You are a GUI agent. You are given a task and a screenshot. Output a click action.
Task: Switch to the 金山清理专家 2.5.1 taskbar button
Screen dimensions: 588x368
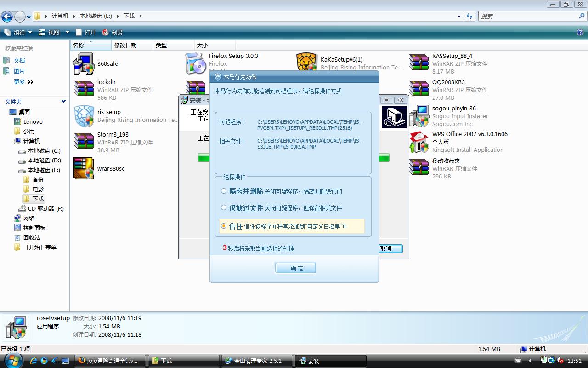257,361
